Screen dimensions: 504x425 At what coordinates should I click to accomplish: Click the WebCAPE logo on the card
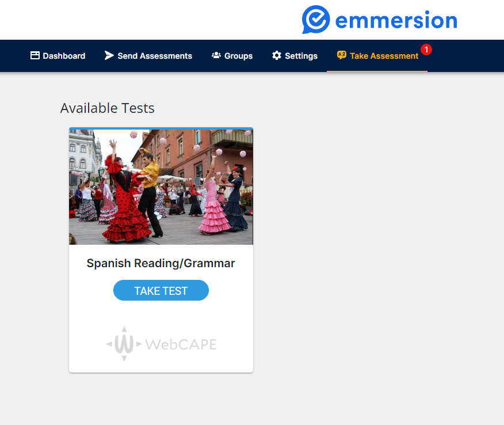coord(161,344)
